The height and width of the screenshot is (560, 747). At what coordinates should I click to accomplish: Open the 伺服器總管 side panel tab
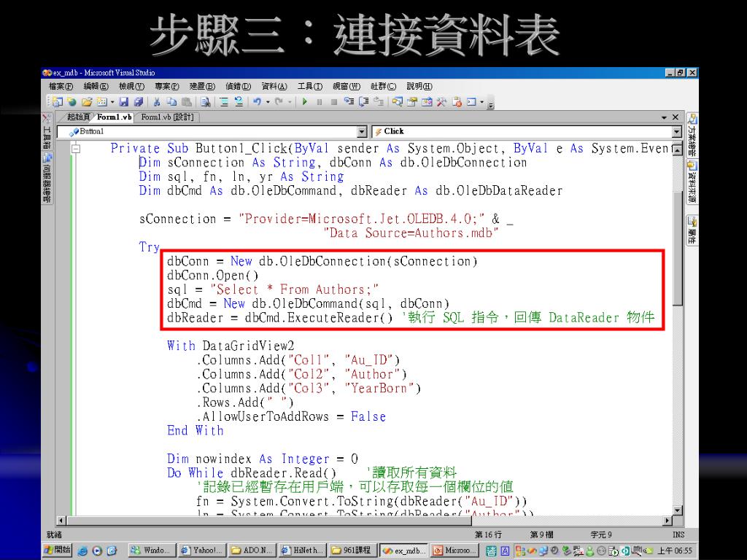(47, 178)
